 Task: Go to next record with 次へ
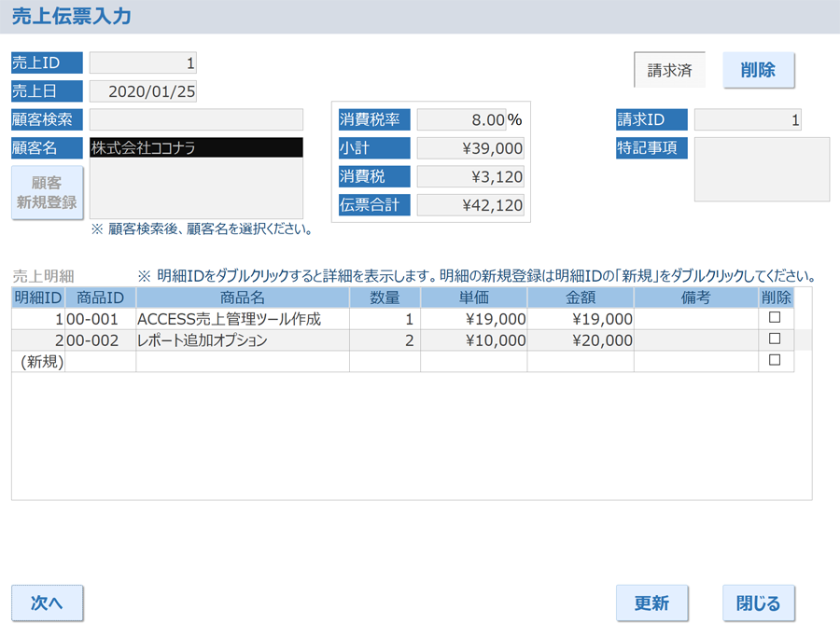[x=47, y=602]
